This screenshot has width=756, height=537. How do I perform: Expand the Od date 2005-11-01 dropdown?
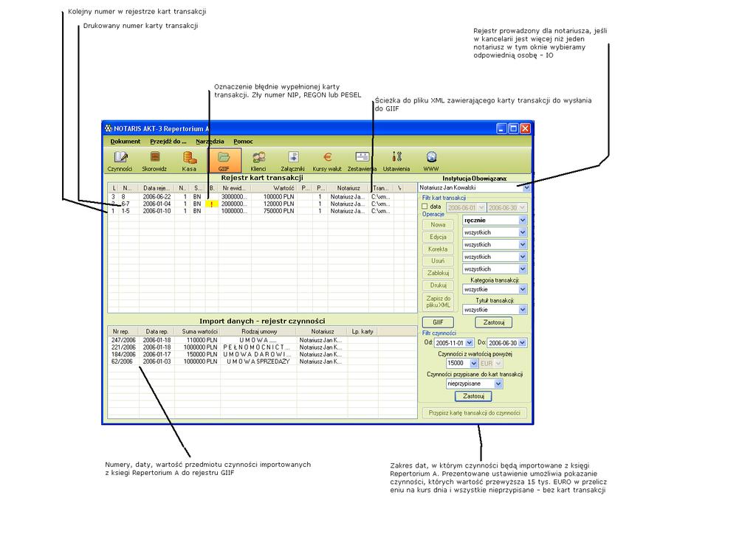click(x=469, y=343)
